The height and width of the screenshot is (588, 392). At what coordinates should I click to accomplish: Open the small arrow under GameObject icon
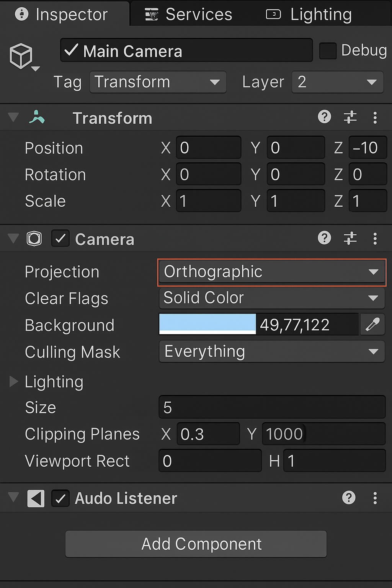point(36,69)
